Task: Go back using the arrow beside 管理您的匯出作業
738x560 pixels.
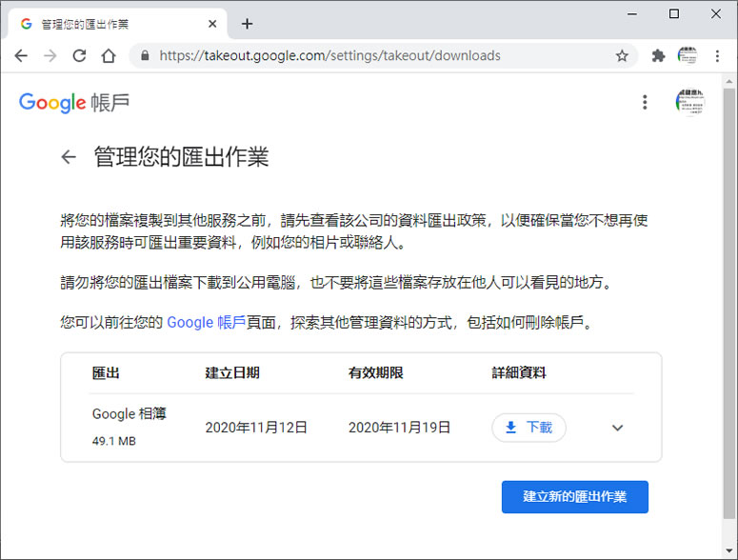Action: tap(69, 157)
